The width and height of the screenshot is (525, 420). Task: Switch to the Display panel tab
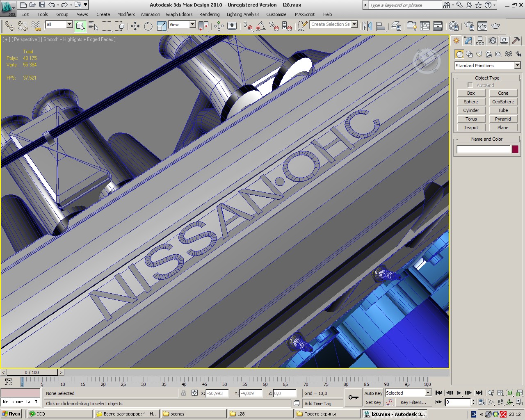(x=504, y=41)
